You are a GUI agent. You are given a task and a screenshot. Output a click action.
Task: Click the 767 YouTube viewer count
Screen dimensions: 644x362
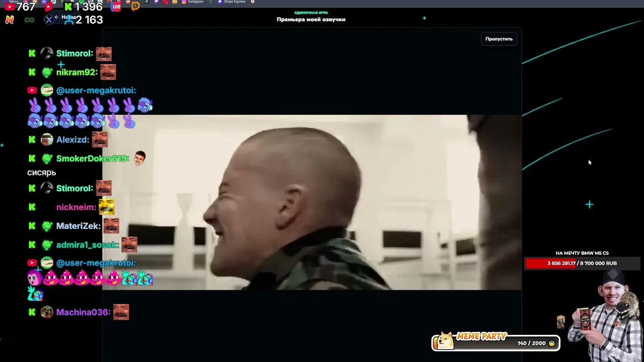[26, 7]
